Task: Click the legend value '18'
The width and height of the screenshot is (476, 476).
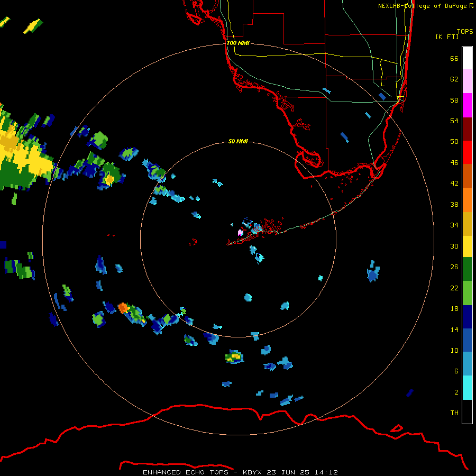Action: [x=454, y=309]
